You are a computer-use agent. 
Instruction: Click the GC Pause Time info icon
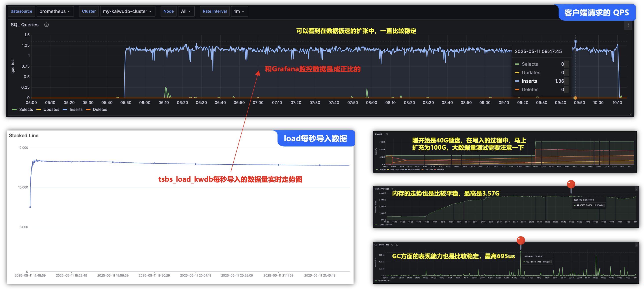click(x=392, y=245)
